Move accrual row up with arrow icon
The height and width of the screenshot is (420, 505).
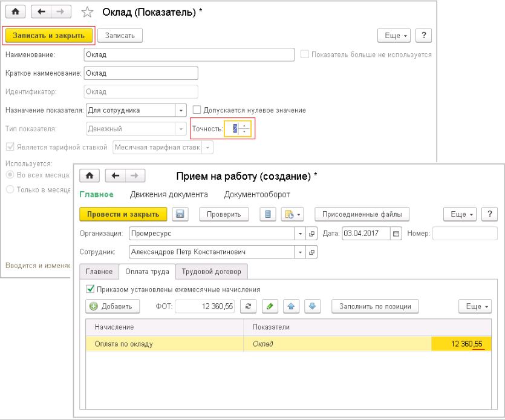coord(290,306)
